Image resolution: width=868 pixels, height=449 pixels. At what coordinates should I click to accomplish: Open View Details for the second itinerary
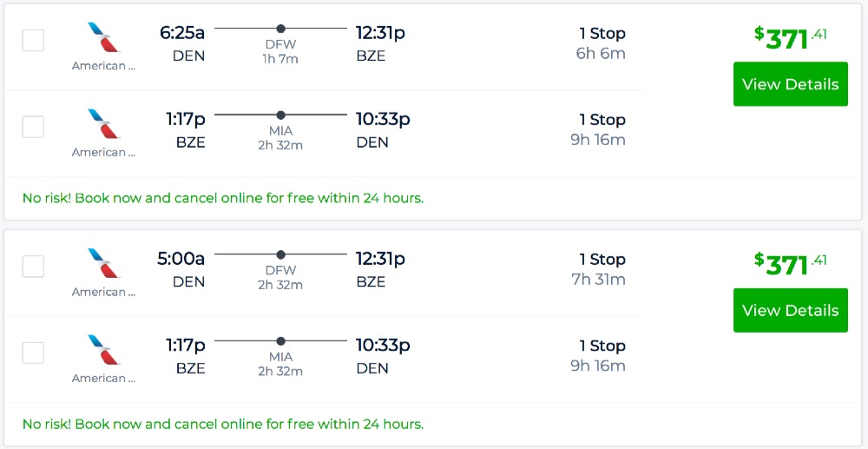(x=790, y=310)
